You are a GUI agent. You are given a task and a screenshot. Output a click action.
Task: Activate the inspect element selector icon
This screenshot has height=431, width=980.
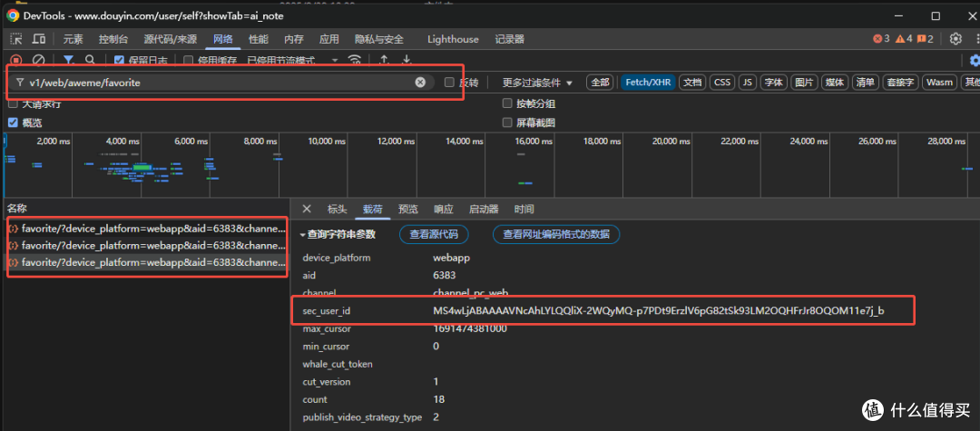[16, 39]
